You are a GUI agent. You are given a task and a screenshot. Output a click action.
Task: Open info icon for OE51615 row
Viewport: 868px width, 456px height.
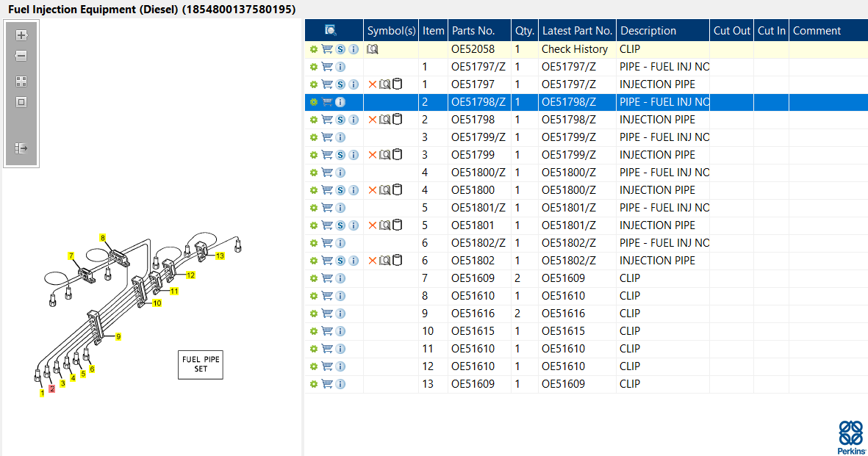pyautogui.click(x=340, y=331)
